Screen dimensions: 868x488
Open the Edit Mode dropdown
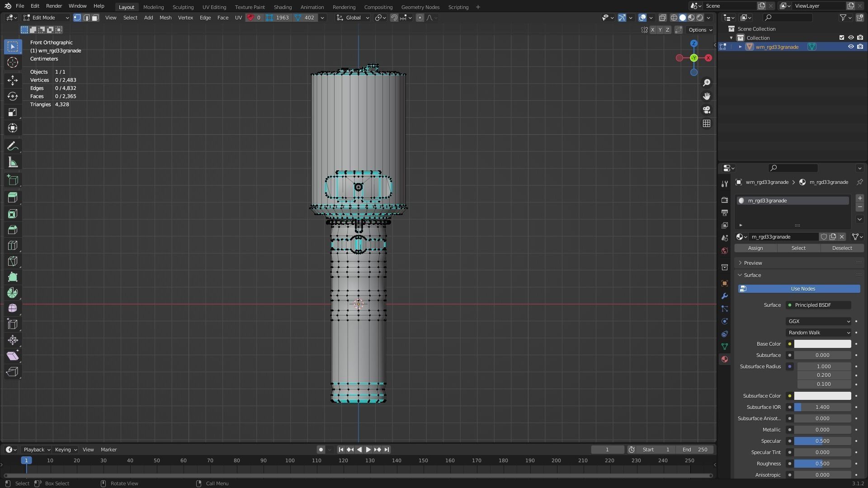[x=46, y=18]
